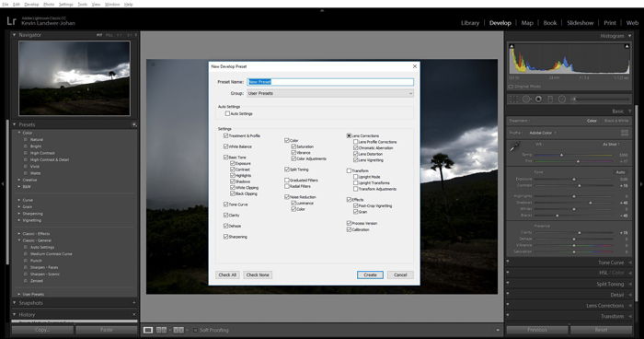Select the Red Eye Correction tool icon
Screen dimensions: 644x339
click(538, 99)
